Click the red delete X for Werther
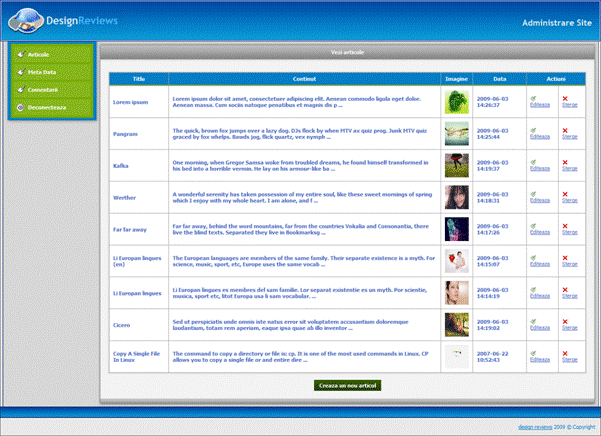Viewport: 601px width, 436px height. pyautogui.click(x=565, y=193)
